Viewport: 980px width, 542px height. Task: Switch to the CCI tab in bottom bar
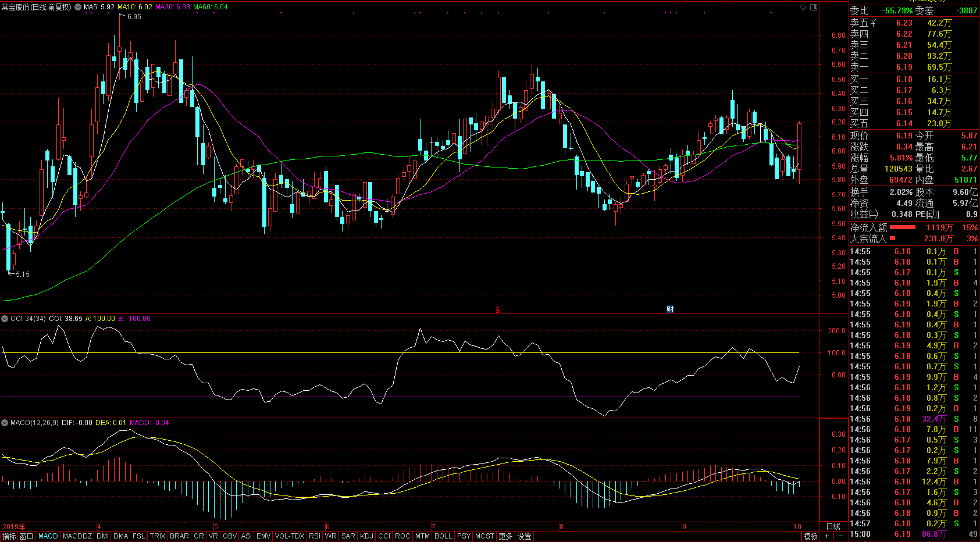pyautogui.click(x=384, y=536)
